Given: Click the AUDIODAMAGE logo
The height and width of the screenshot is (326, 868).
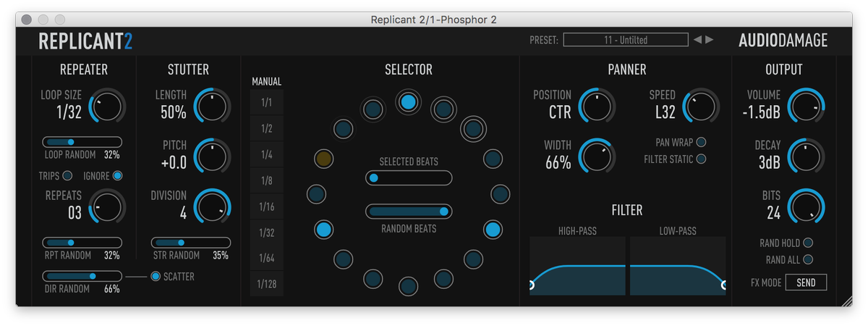Looking at the screenshot, I should tap(783, 41).
